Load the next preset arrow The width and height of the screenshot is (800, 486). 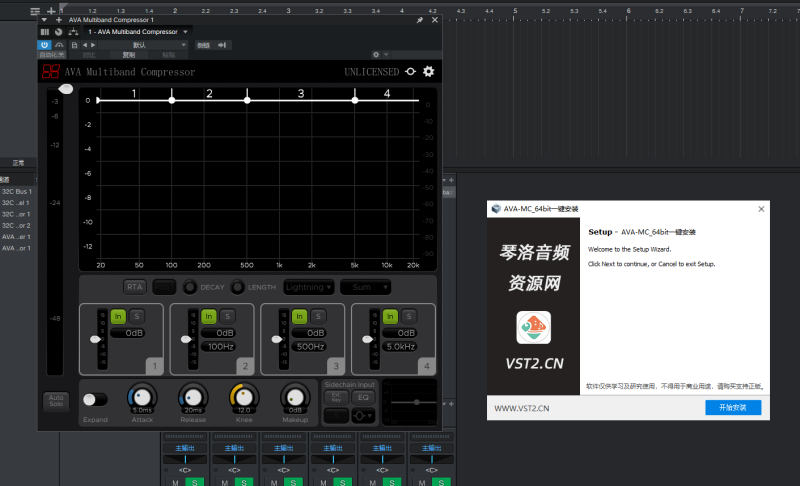pyautogui.click(x=93, y=45)
